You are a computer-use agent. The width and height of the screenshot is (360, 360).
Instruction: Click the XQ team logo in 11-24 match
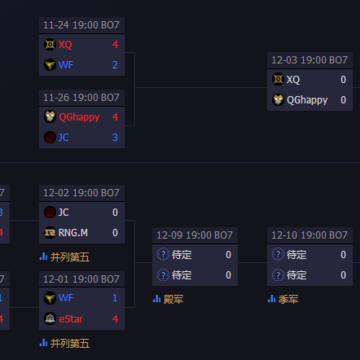(x=50, y=45)
